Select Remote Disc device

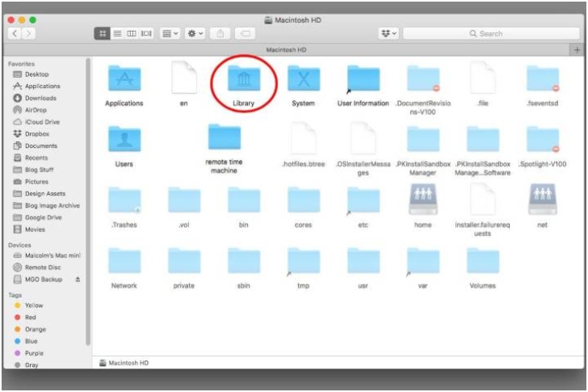click(37, 268)
